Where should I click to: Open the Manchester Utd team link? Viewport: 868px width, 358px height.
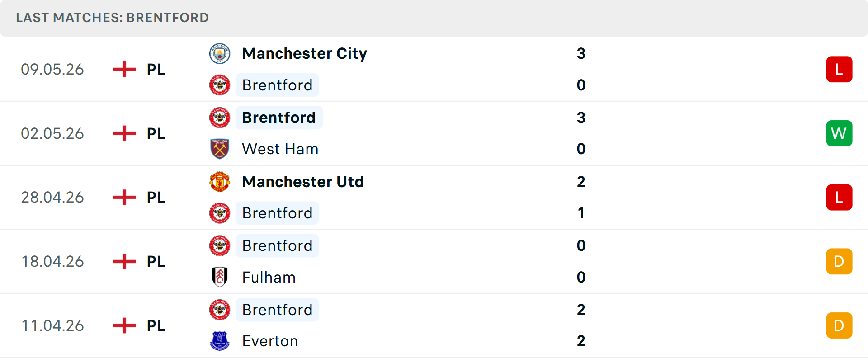[303, 182]
